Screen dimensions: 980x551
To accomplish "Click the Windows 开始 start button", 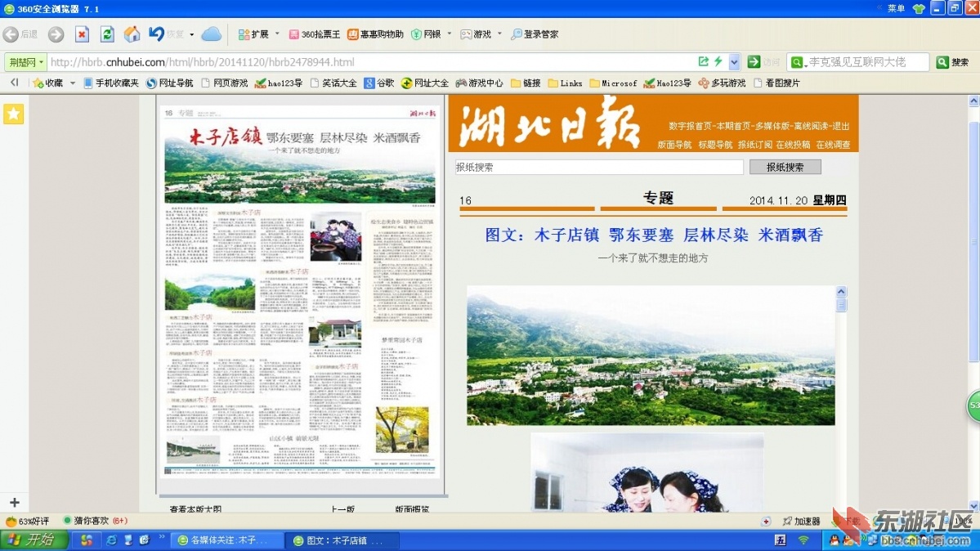I will pos(34,540).
